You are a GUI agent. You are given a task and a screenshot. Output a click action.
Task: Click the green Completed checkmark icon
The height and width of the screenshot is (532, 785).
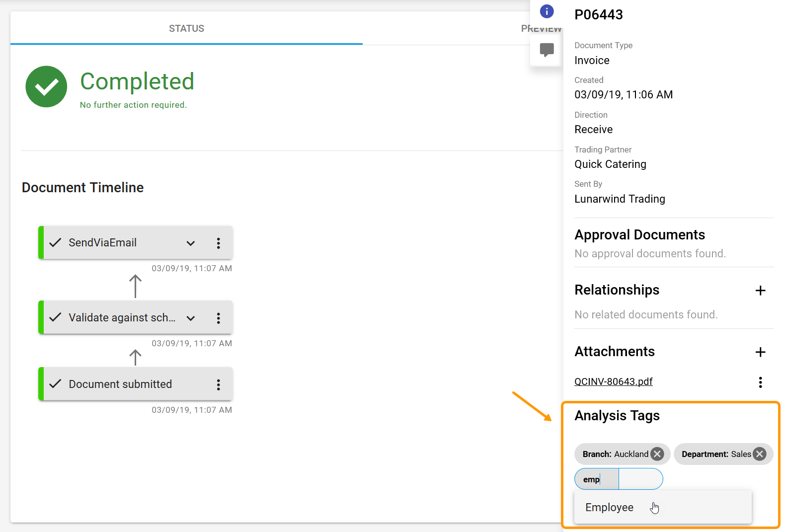click(46, 86)
